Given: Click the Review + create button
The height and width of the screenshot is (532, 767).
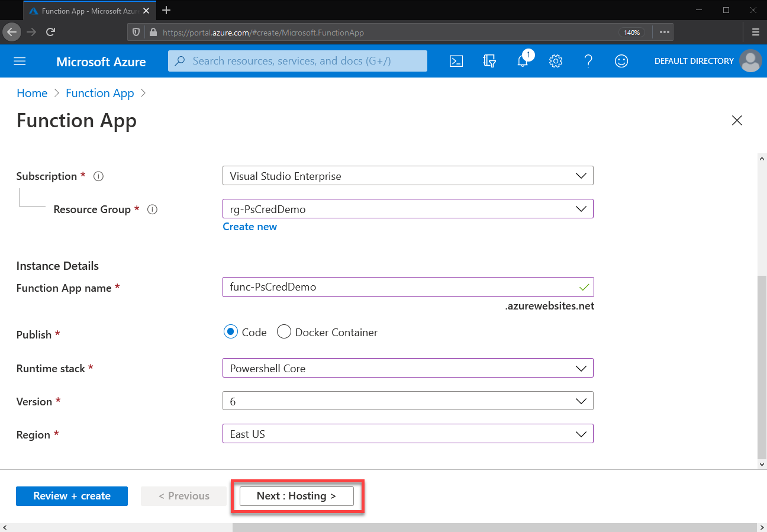Looking at the screenshot, I should tap(72, 496).
